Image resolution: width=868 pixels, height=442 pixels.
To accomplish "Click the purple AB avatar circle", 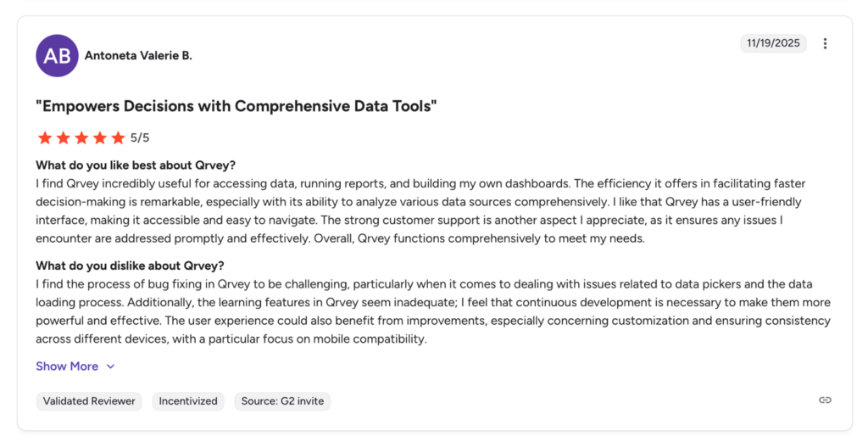I will [x=57, y=56].
